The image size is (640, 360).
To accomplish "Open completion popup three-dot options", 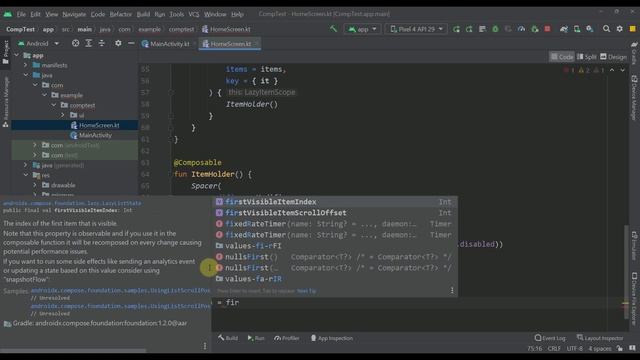I will pos(452,290).
